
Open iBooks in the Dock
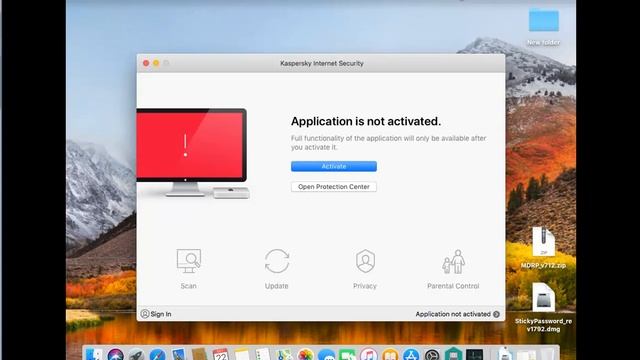390,354
